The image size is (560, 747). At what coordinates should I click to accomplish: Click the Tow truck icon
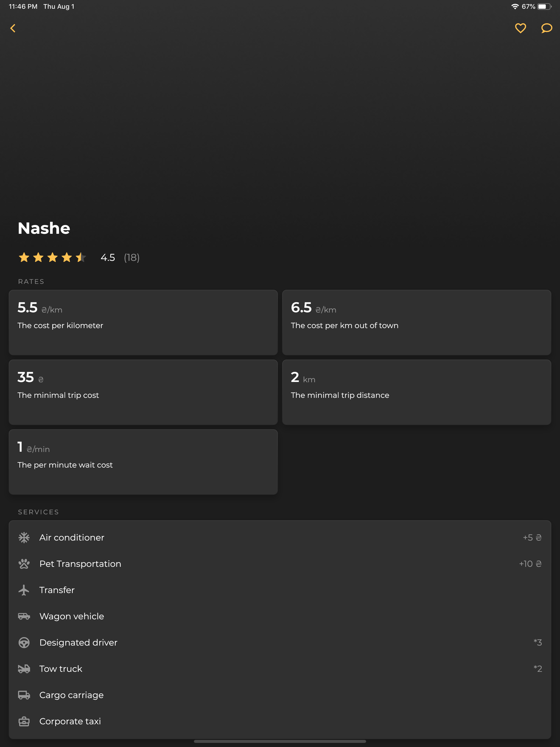click(24, 669)
